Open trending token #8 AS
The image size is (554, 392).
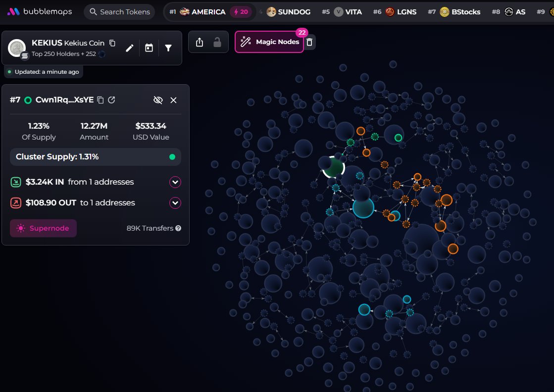pyautogui.click(x=508, y=12)
